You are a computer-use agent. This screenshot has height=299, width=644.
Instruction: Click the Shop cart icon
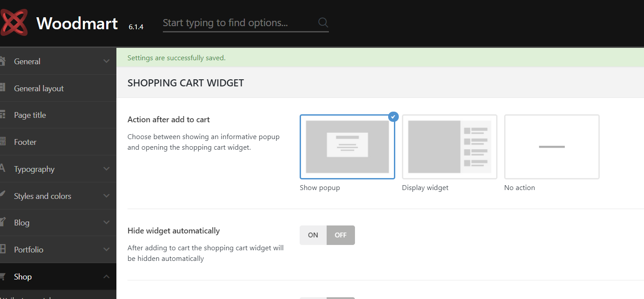3,276
